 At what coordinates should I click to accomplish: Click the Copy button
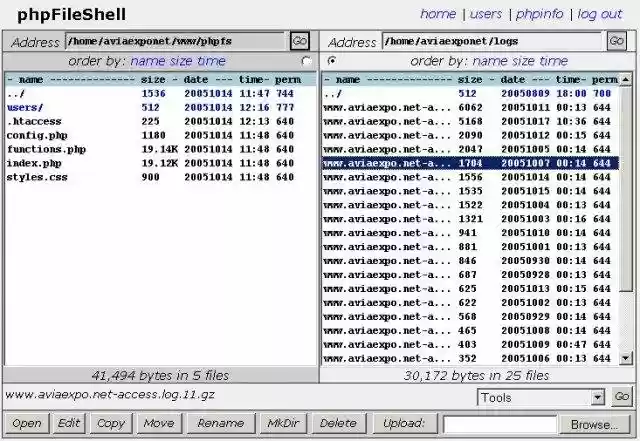(x=111, y=423)
